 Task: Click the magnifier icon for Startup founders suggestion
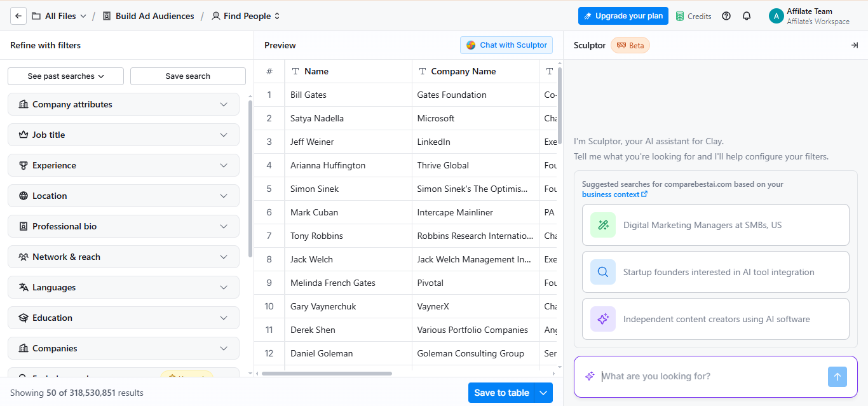pyautogui.click(x=603, y=272)
